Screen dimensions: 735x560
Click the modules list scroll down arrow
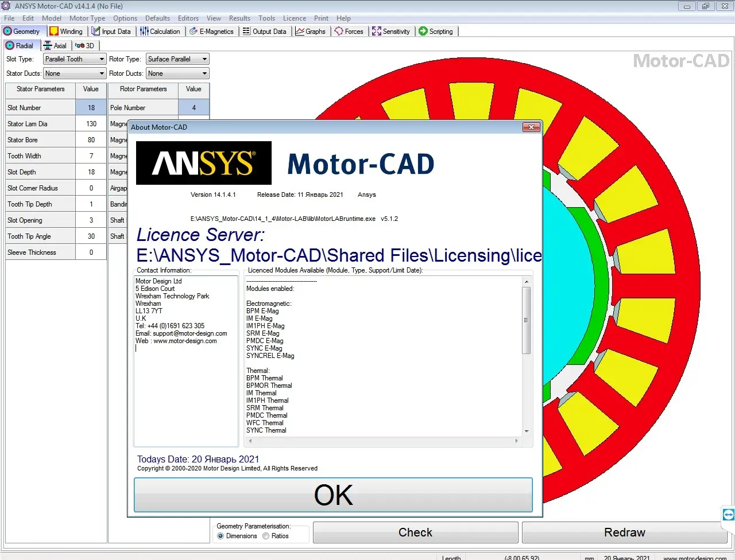tap(526, 431)
